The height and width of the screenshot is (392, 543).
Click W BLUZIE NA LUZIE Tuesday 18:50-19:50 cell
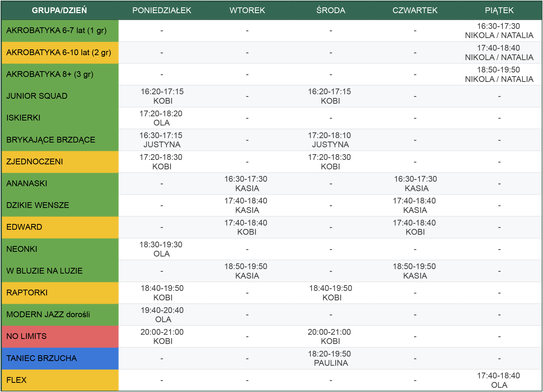click(247, 271)
